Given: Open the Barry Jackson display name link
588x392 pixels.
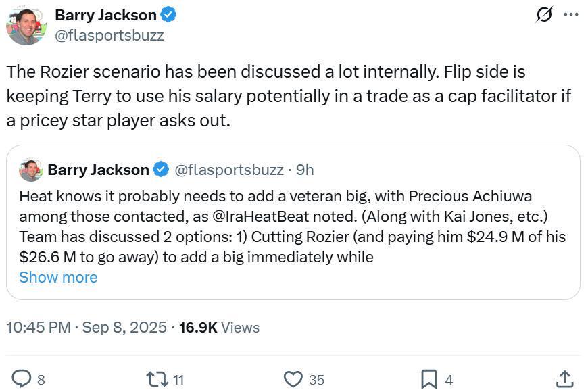Looking at the screenshot, I should click(x=105, y=14).
